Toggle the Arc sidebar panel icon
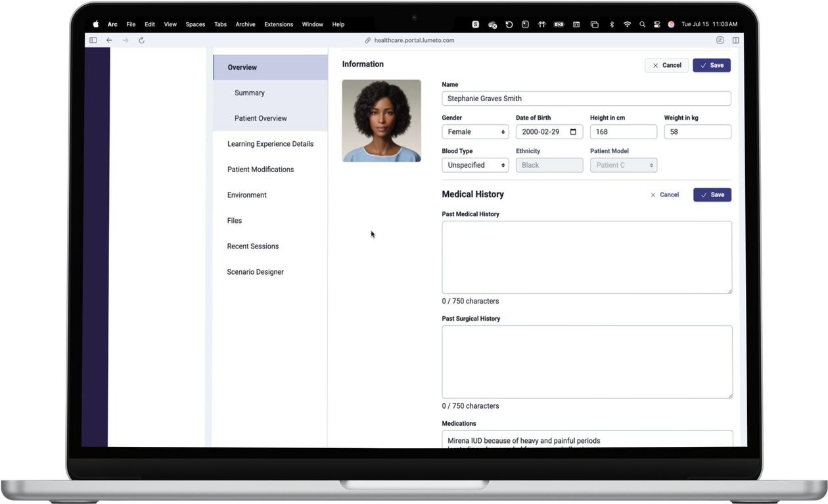Screen dimensions: 828x504 click(x=93, y=40)
